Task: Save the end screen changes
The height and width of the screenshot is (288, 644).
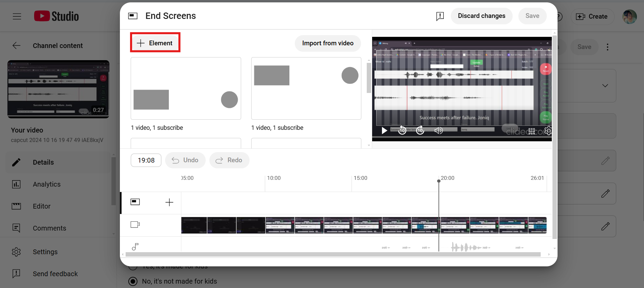Action: [x=532, y=16]
